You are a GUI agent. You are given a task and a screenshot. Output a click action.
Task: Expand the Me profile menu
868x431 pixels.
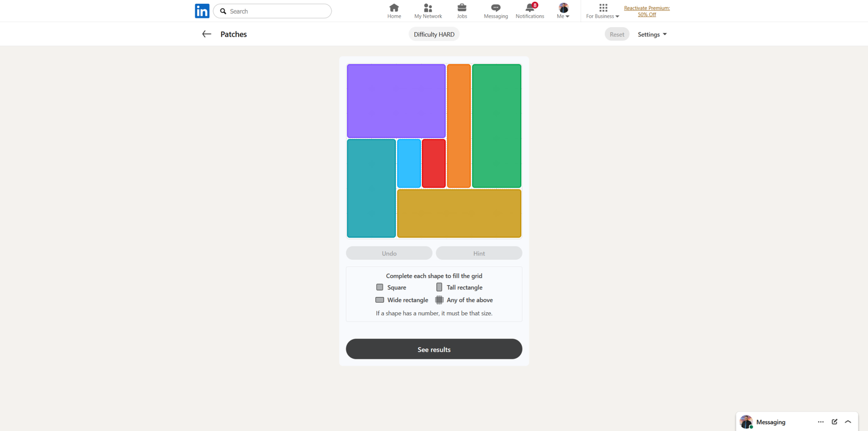click(x=563, y=11)
